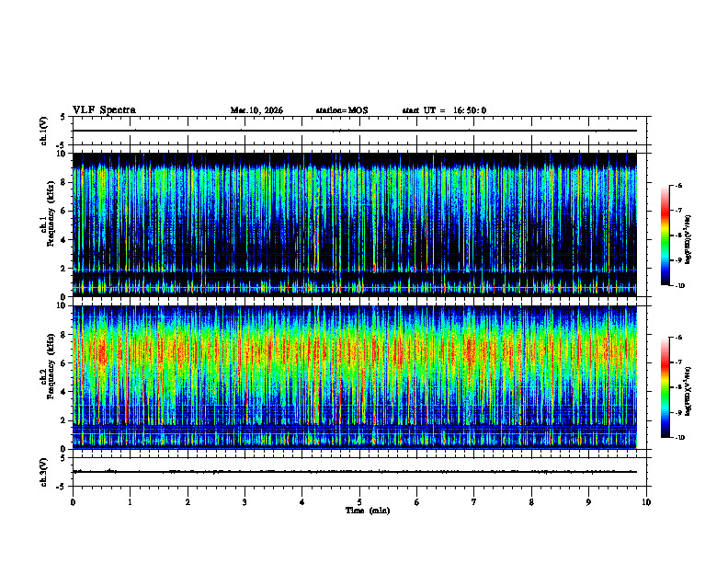Screen dimensions: 728x563
Task: Click the "VLF Spectra" plot title
Action: (x=104, y=110)
